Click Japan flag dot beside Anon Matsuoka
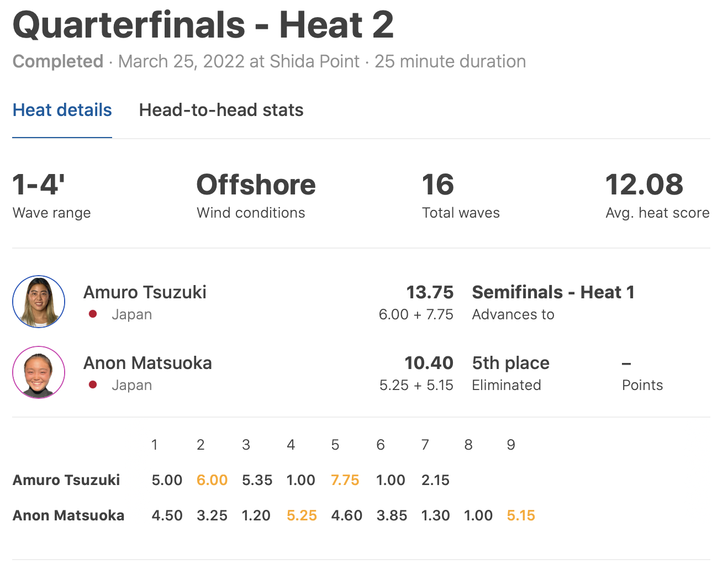This screenshot has height=569, width=728. coord(93,384)
